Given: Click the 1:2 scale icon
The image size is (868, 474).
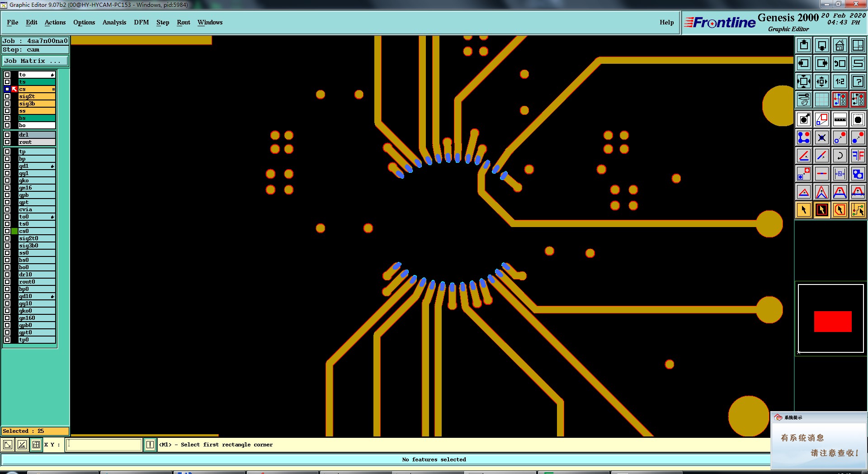Looking at the screenshot, I should pyautogui.click(x=840, y=81).
